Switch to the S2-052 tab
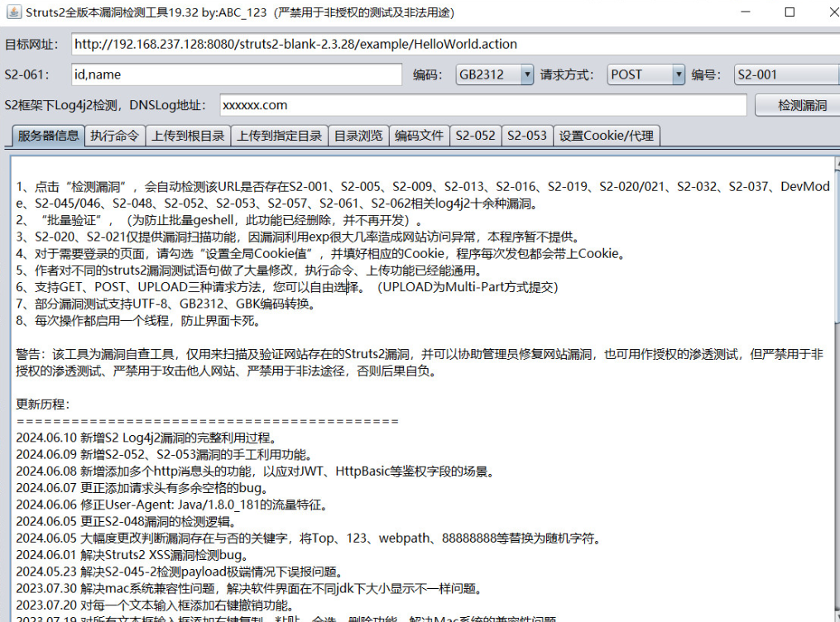The image size is (840, 622). click(x=475, y=136)
